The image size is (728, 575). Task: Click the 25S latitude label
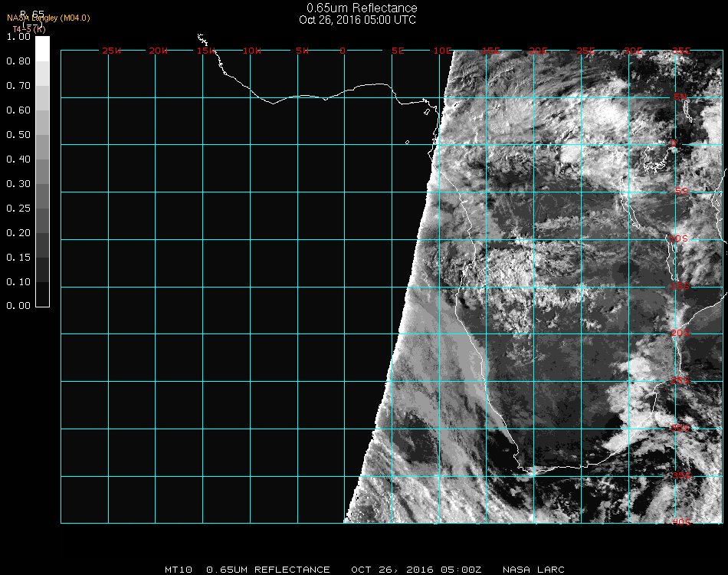click(x=680, y=380)
